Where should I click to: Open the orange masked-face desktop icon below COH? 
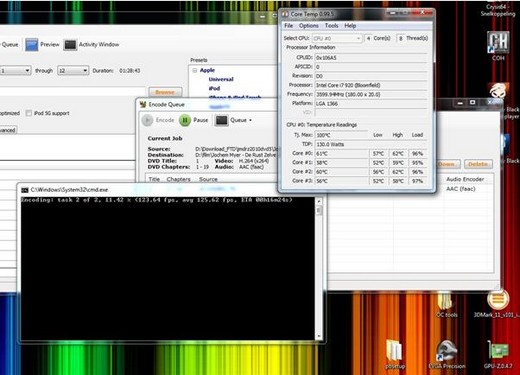tap(498, 91)
